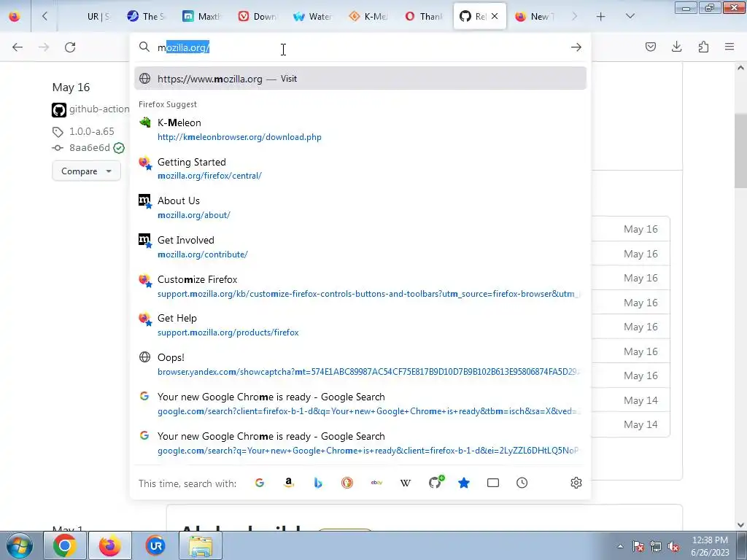Open the 8aa6e6d commit link
This screenshot has width=747, height=560.
pos(90,147)
